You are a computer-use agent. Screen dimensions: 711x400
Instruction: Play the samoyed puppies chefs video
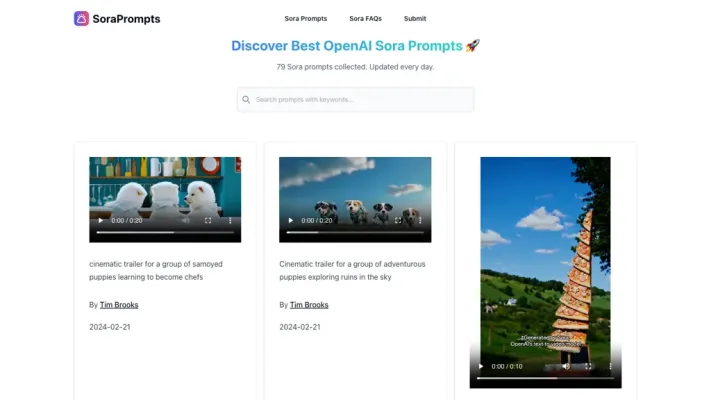100,220
